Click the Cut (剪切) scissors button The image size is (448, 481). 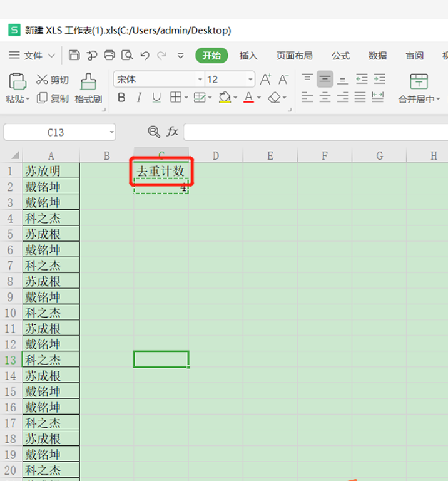pos(52,80)
